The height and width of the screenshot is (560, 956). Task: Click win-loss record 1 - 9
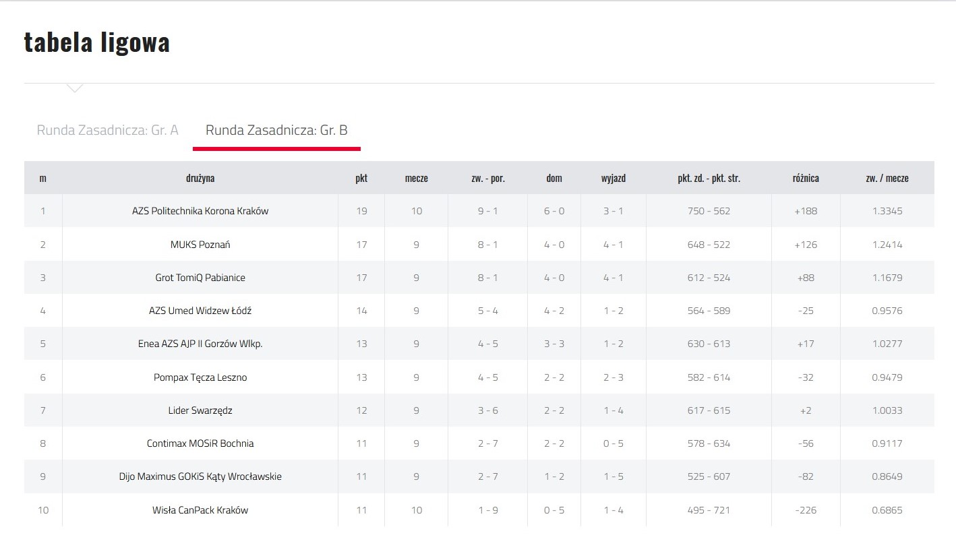[488, 510]
